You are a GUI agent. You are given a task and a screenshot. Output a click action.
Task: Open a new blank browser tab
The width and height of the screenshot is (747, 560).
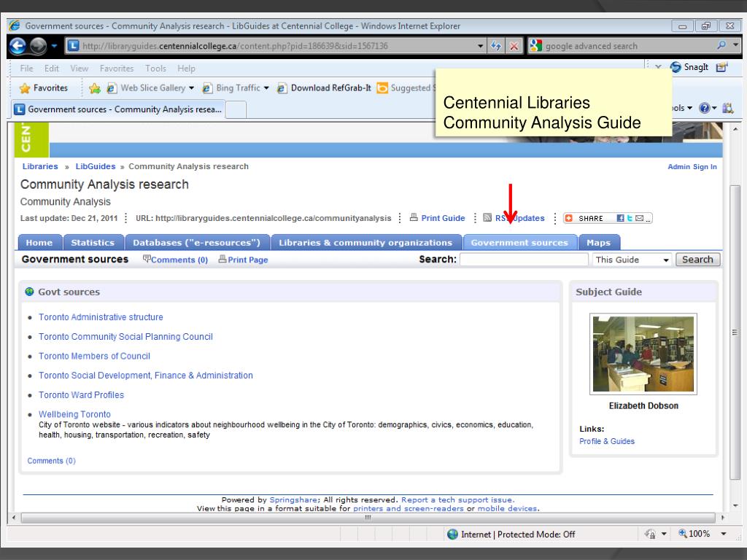236,109
